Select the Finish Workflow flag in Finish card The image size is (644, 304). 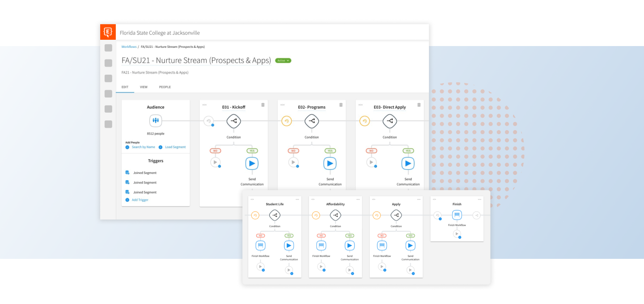457,215
